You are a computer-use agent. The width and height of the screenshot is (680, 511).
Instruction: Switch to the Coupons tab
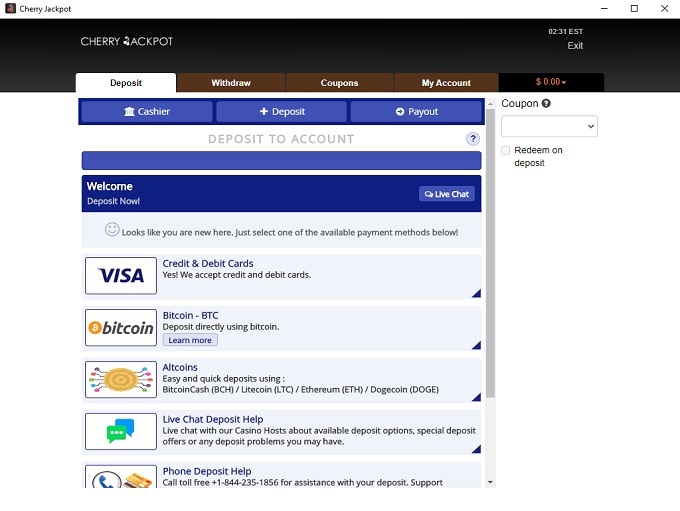[339, 83]
